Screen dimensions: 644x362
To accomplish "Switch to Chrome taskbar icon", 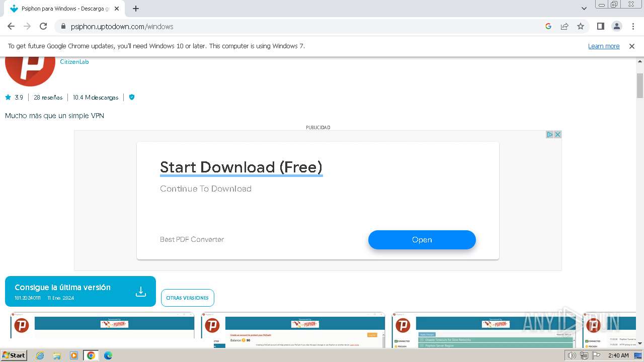I will point(91,355).
